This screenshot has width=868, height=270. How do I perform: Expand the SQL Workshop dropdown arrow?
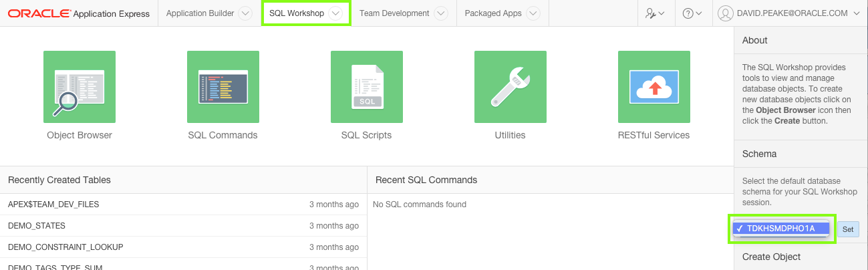tap(336, 13)
